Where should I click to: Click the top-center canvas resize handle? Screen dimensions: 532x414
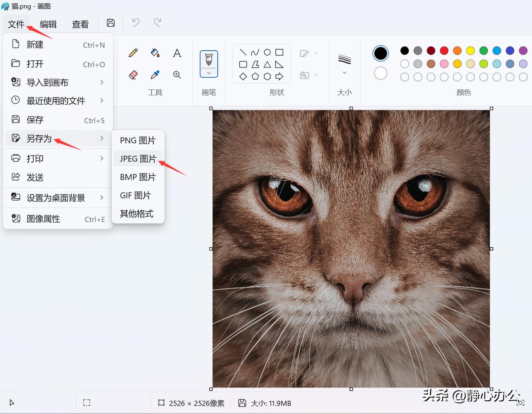[x=351, y=108]
